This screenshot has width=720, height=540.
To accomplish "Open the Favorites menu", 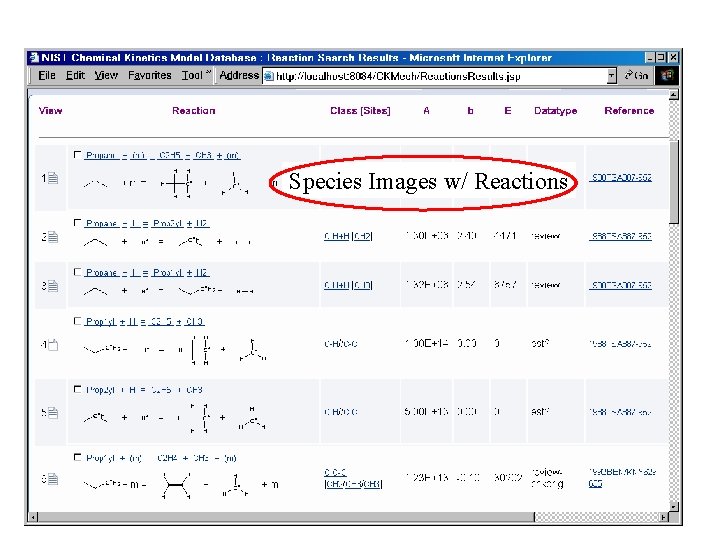I will [150, 75].
